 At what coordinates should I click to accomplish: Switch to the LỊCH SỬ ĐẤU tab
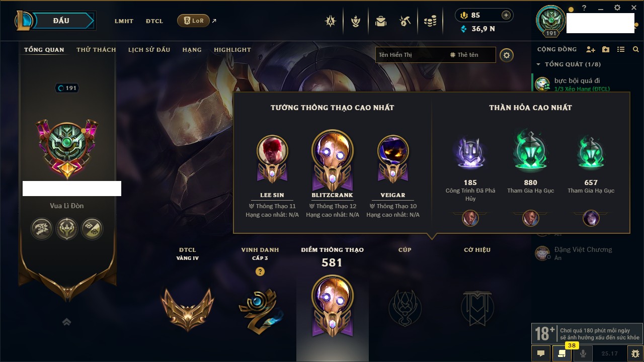(149, 50)
